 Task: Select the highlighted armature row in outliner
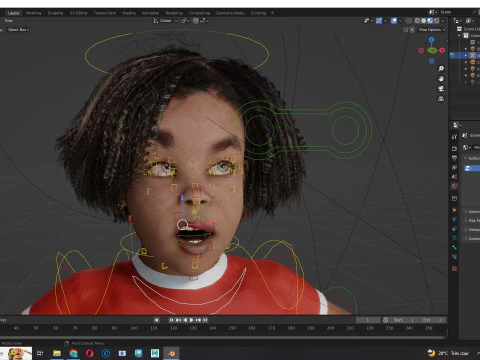pos(465,55)
